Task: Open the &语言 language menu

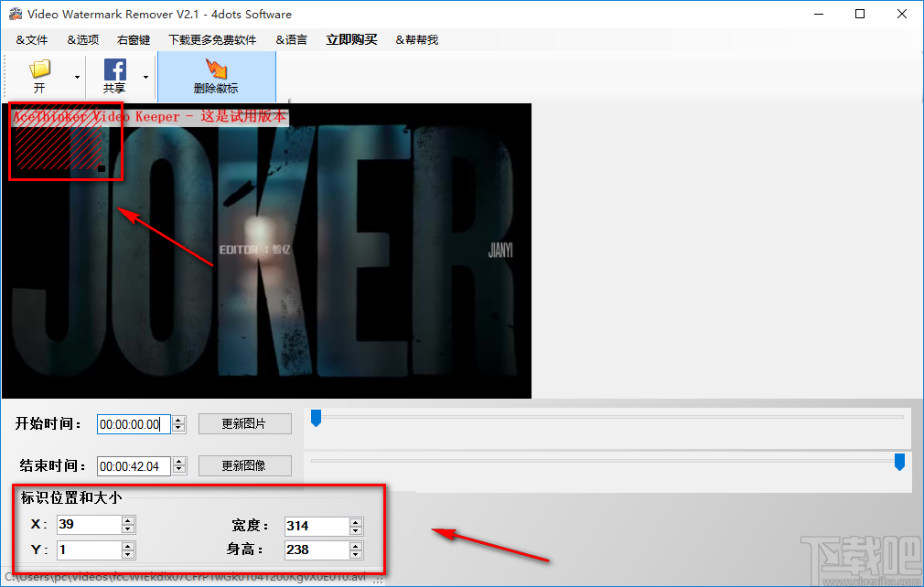Action: coord(291,39)
